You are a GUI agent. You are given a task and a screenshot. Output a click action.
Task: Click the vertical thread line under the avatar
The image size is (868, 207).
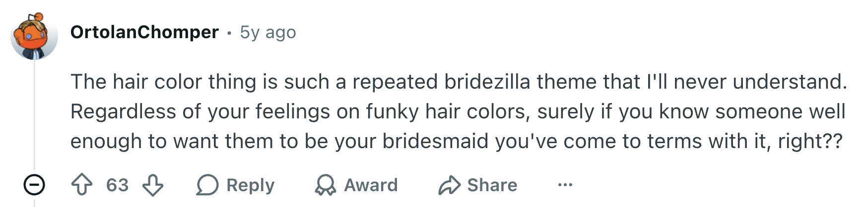click(x=34, y=116)
